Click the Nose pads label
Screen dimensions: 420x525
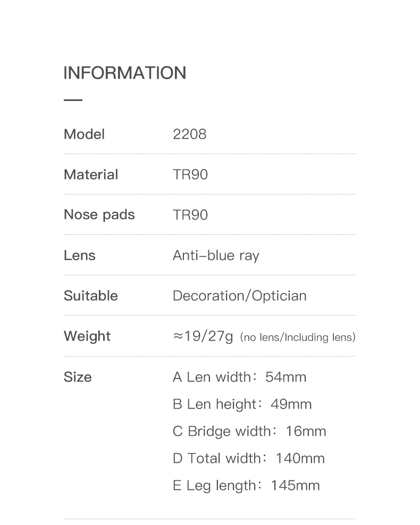99,215
